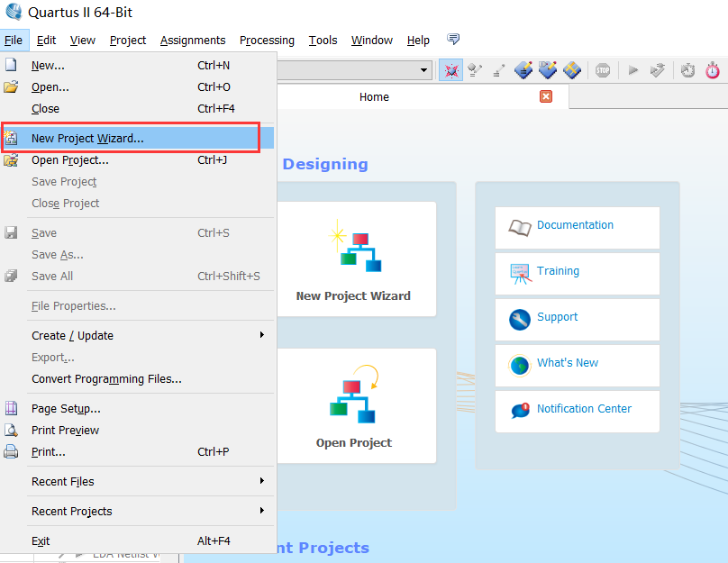The height and width of the screenshot is (563, 728).
Task: Click the Stop Processing toolbar icon
Action: (603, 70)
